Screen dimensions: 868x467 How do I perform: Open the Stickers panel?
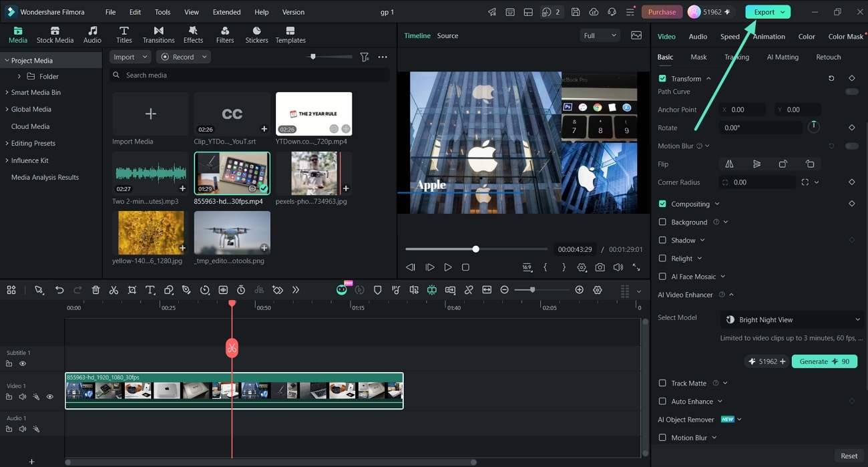pyautogui.click(x=256, y=35)
